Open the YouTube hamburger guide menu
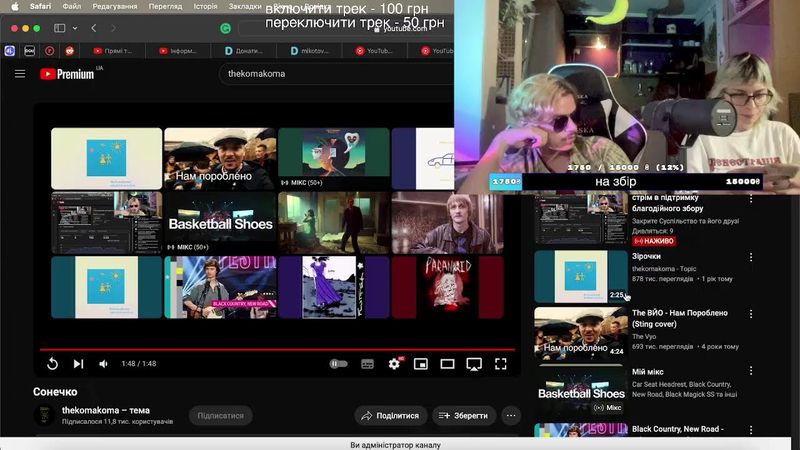800x450 pixels. pyautogui.click(x=20, y=74)
